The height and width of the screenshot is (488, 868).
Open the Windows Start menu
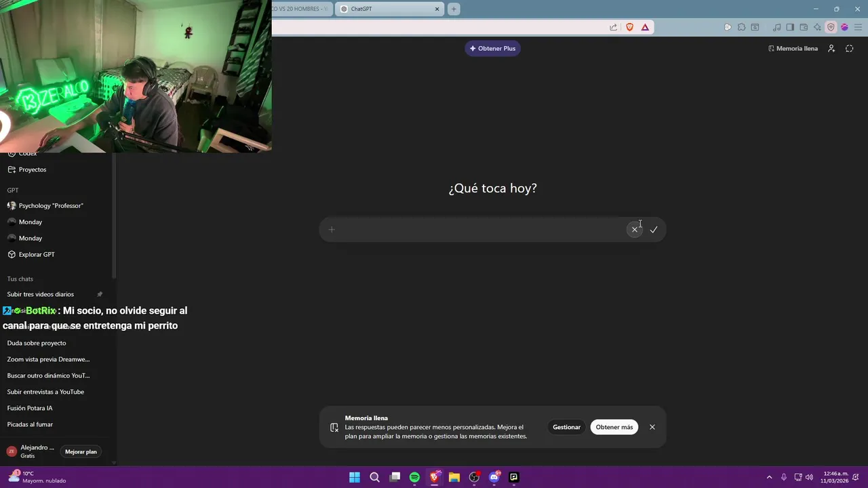[x=355, y=477]
